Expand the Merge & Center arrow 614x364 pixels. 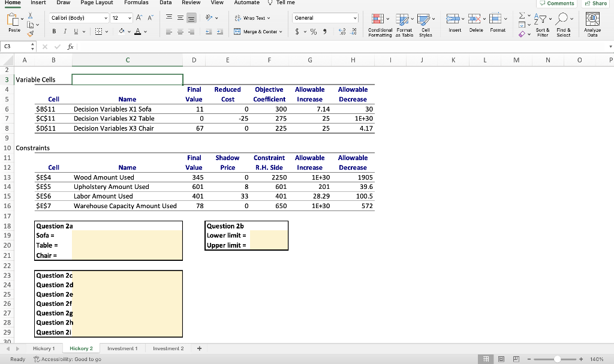[281, 32]
